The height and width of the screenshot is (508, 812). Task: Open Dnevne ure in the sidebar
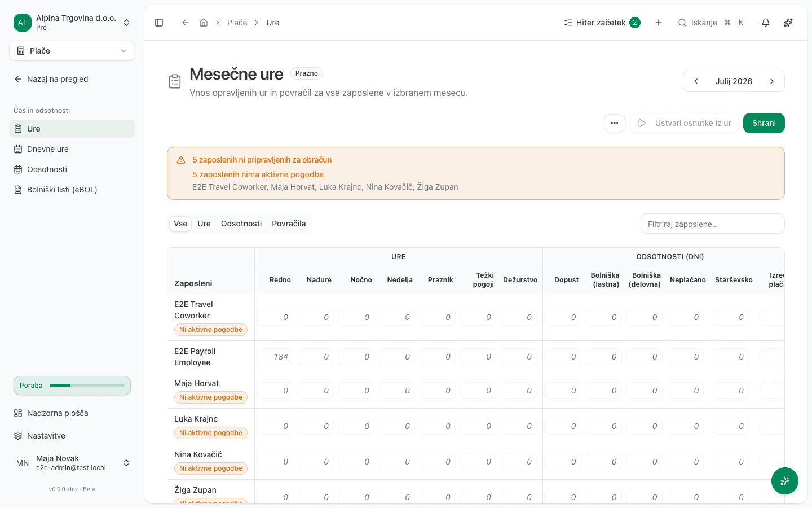pos(72,149)
